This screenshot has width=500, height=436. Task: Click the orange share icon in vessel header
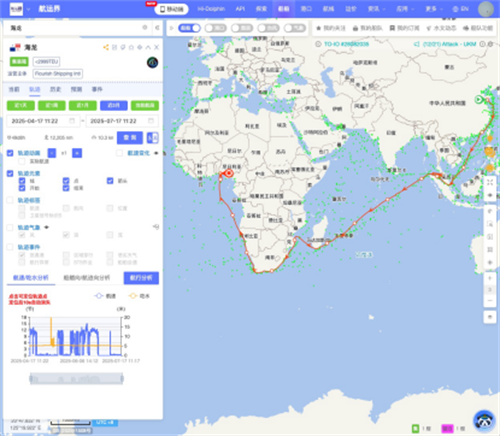tap(106, 47)
